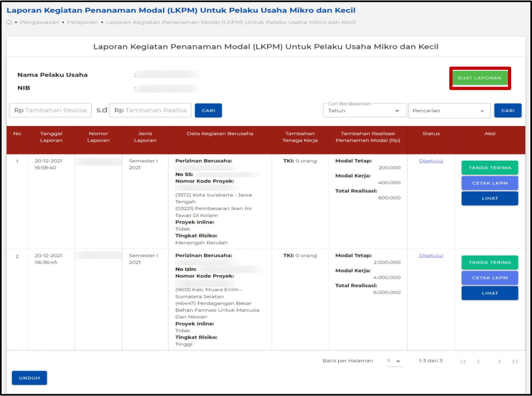Click the UNDUH button at bottom left
The width and height of the screenshot is (532, 396).
29,378
